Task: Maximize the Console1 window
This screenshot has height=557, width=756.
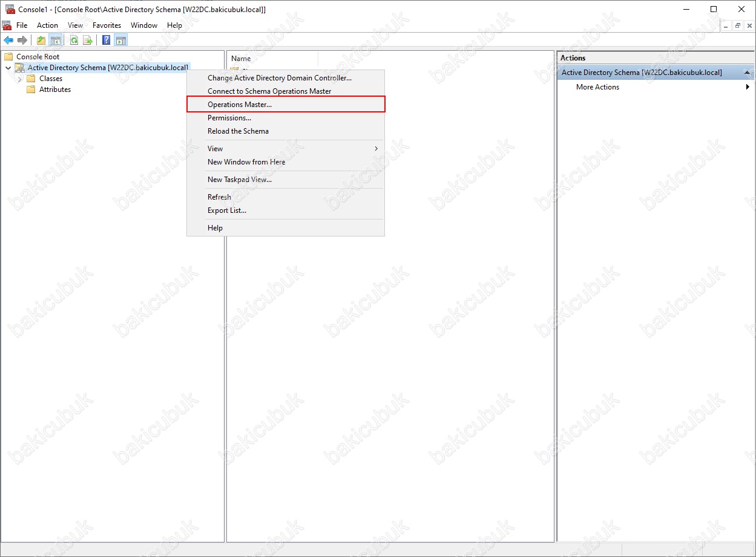Action: point(714,9)
